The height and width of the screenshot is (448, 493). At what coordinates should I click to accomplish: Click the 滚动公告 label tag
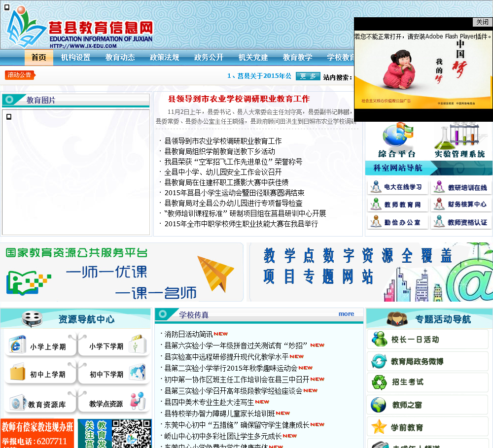click(x=20, y=75)
